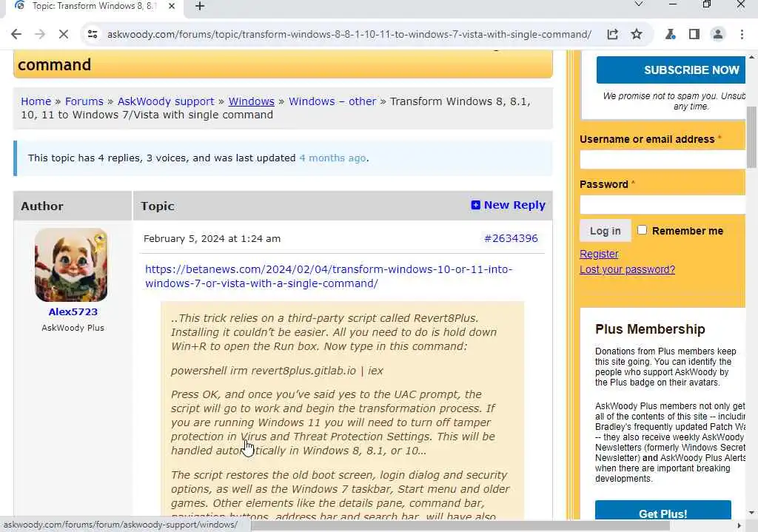Viewport: 758px width, 532px height.
Task: Open Windows – other breadcrumb link
Action: click(332, 101)
